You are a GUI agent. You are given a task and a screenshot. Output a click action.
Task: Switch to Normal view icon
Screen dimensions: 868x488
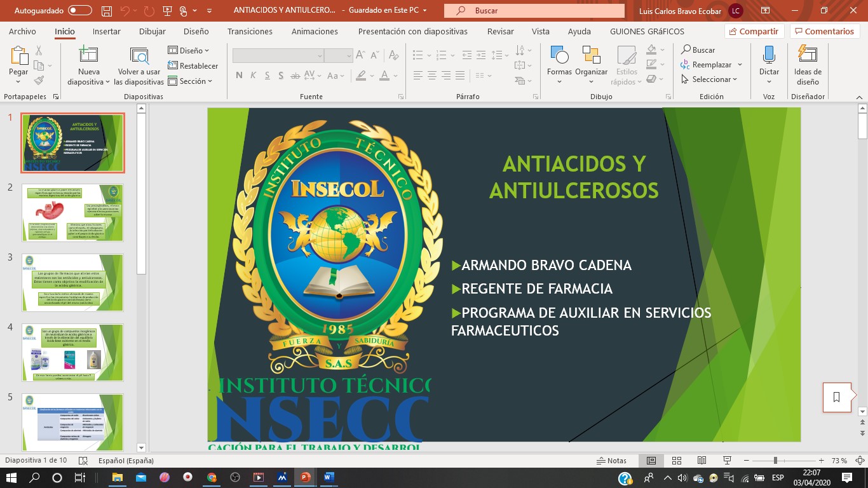coord(651,461)
